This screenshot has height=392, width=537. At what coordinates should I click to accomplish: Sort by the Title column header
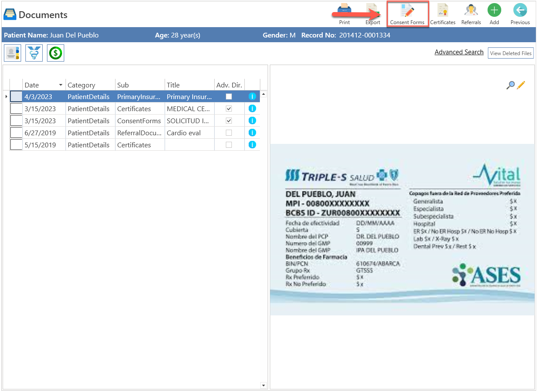click(190, 85)
